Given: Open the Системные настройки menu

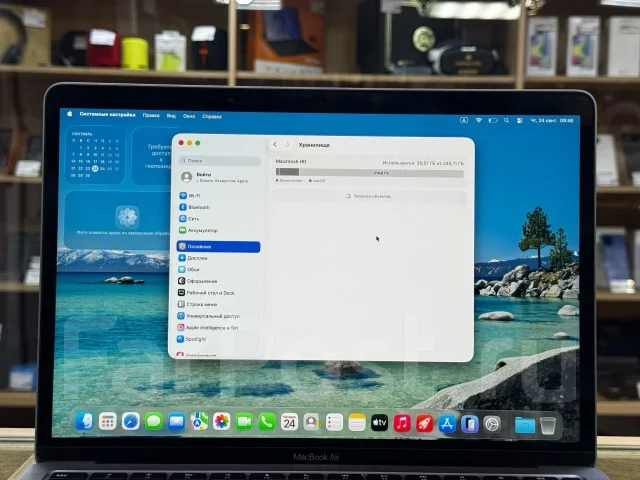Looking at the screenshot, I should tap(107, 115).
